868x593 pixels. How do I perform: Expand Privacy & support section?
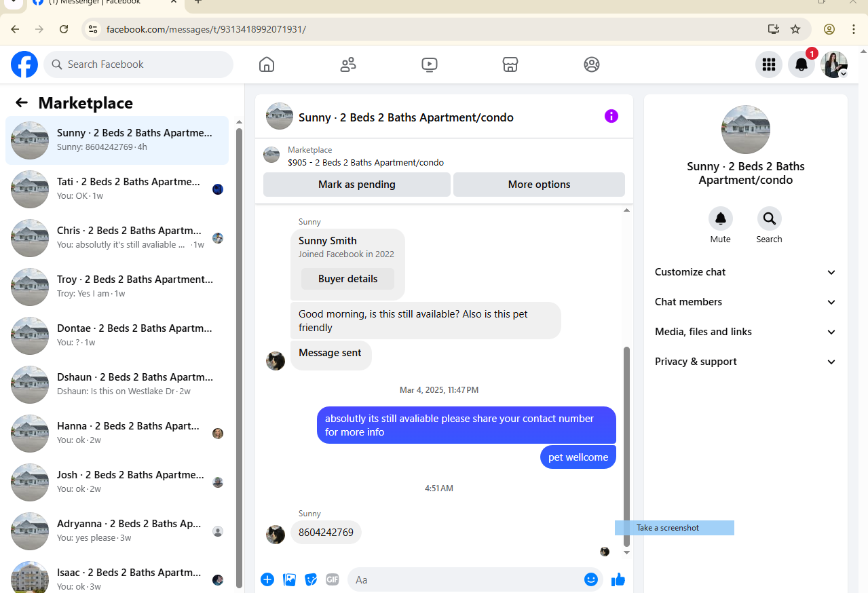click(x=745, y=362)
